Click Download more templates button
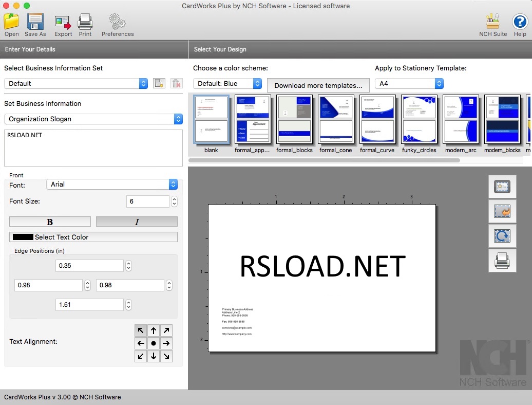This screenshot has width=532, height=405. (318, 85)
